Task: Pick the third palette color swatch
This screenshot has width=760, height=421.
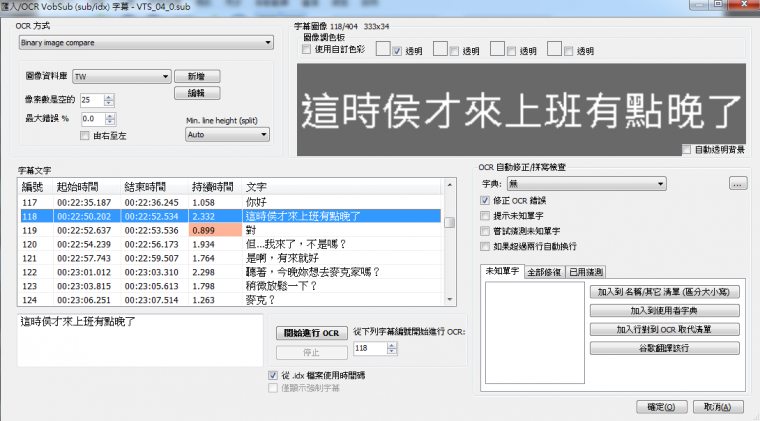Action: [497, 48]
